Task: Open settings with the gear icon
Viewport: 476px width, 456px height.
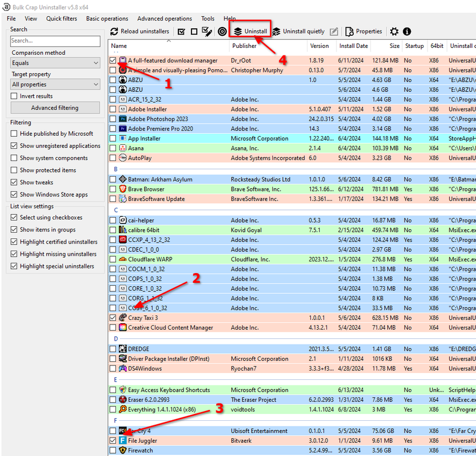Action: pos(394,32)
